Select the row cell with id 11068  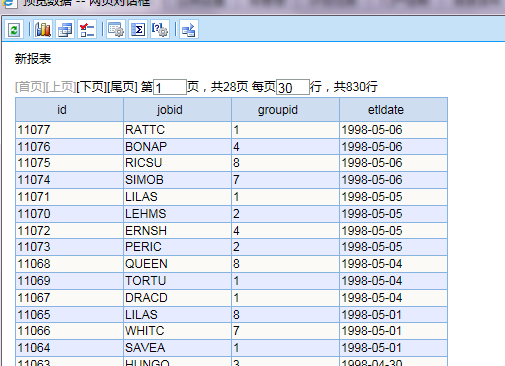pos(69,264)
